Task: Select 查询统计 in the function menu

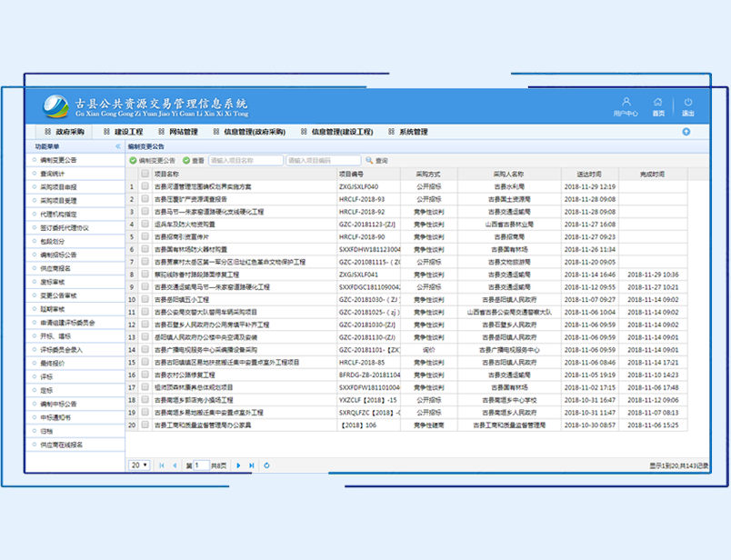Action: [53, 173]
